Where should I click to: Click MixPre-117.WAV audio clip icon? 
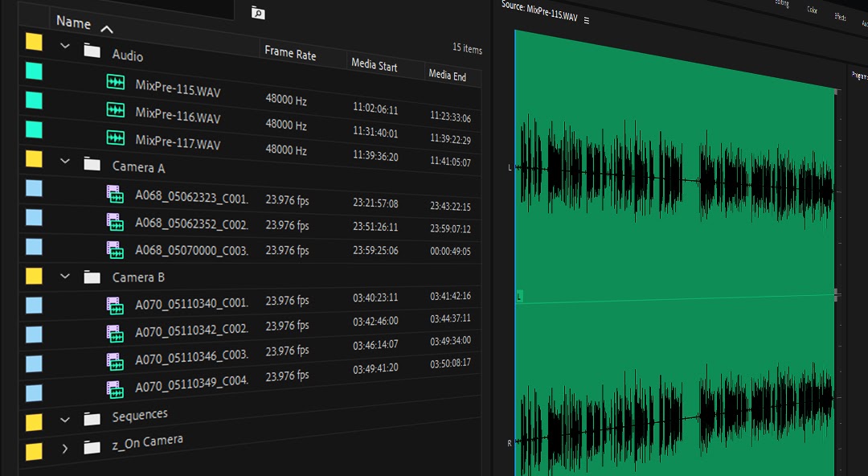coord(115,137)
